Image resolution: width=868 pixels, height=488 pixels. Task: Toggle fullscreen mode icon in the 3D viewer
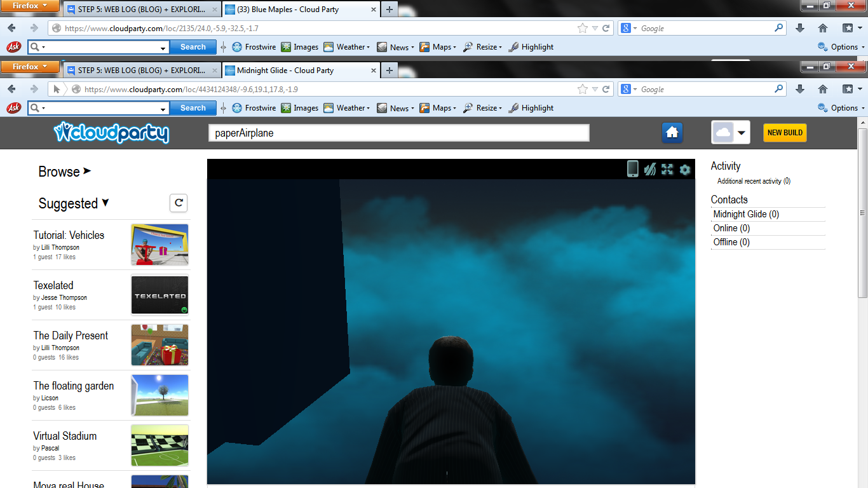point(667,169)
